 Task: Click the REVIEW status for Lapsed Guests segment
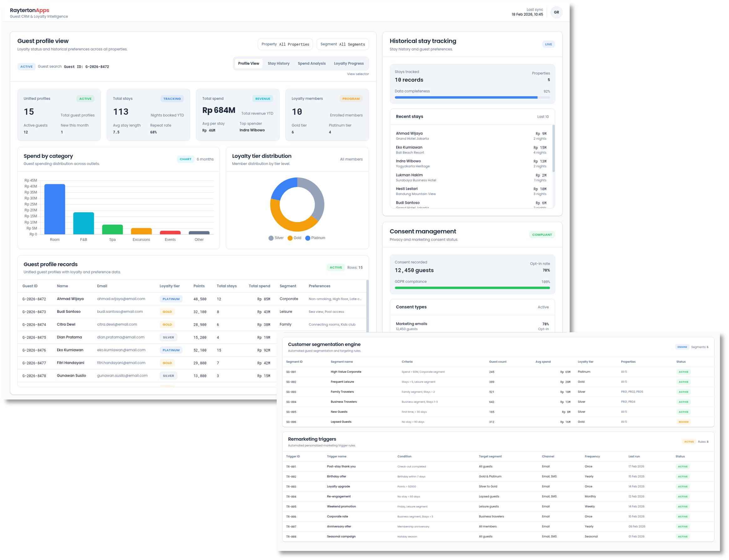[684, 422]
